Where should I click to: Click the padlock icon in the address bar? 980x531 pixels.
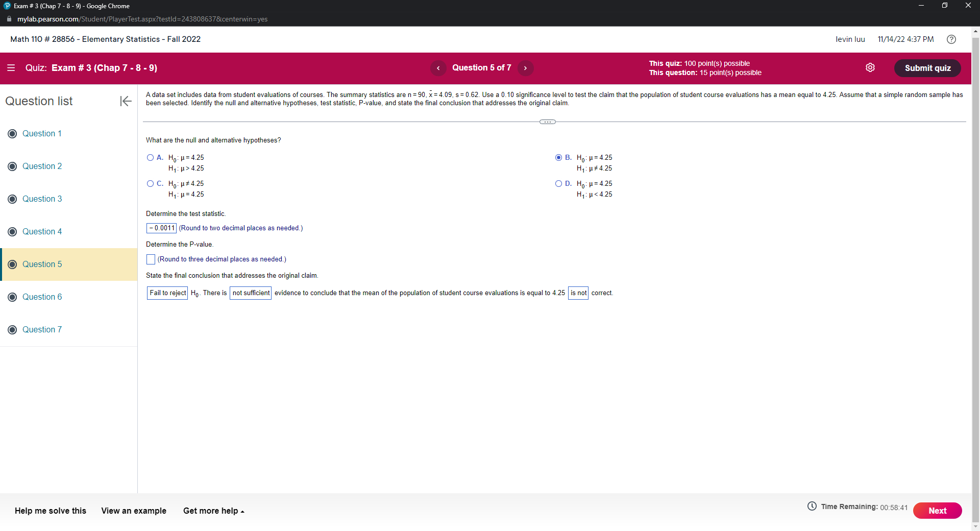coord(9,19)
